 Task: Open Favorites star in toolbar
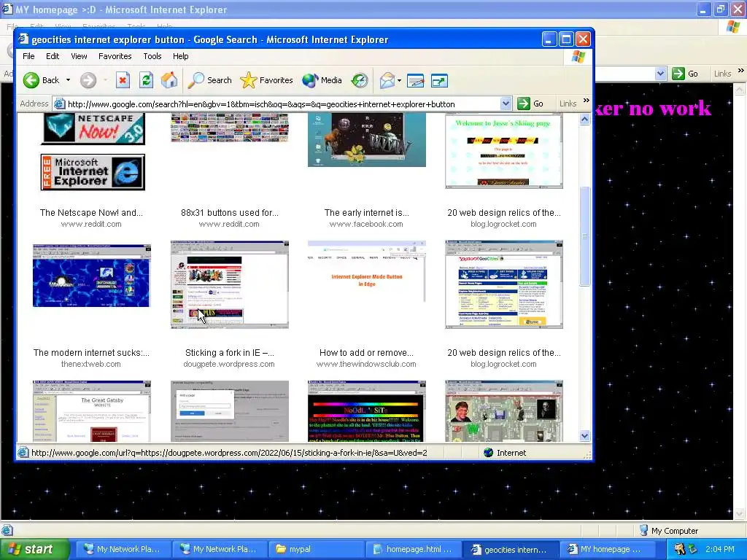pos(266,80)
